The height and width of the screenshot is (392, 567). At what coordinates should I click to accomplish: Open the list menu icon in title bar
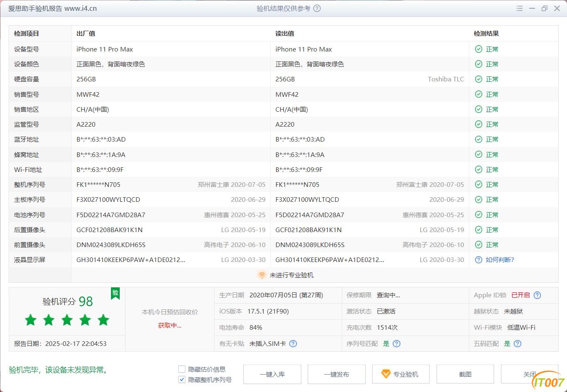point(520,8)
